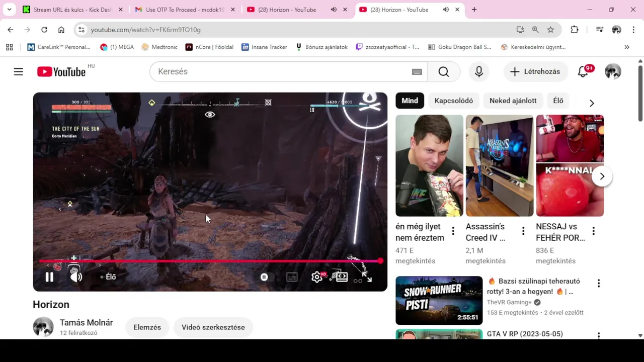Reload the page with refresh icon
This screenshot has width=644, height=362.
44,30
